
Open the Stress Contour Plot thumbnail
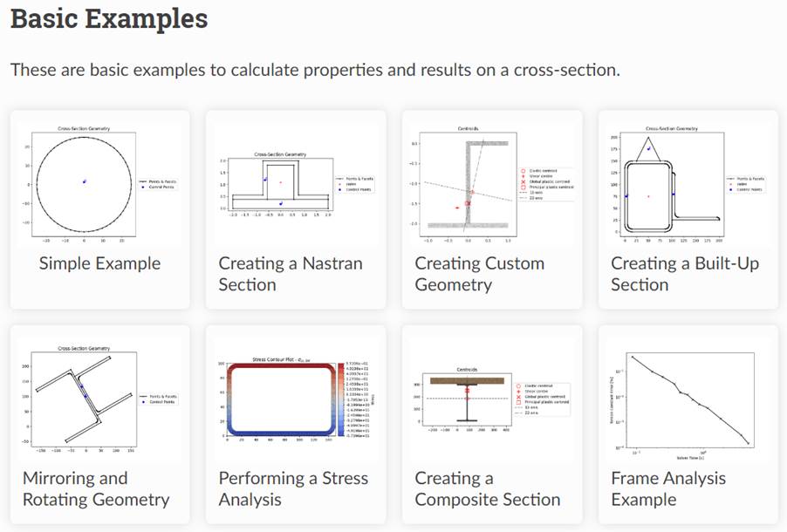(296, 399)
